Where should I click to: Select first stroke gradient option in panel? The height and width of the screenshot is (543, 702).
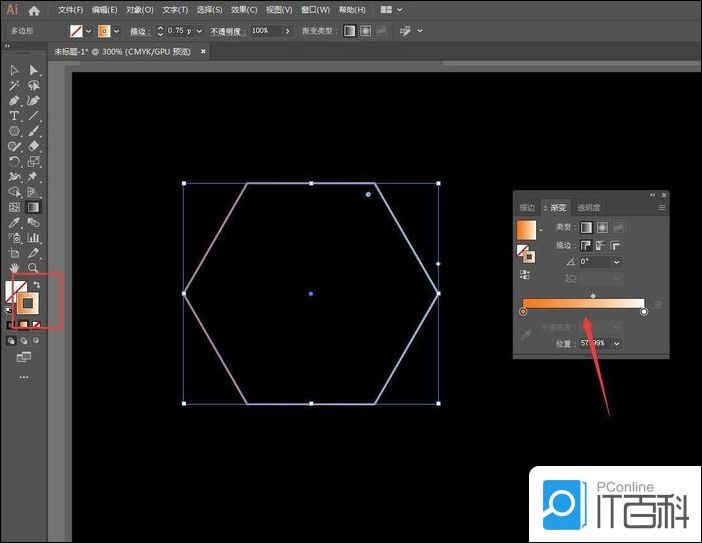pyautogui.click(x=586, y=245)
